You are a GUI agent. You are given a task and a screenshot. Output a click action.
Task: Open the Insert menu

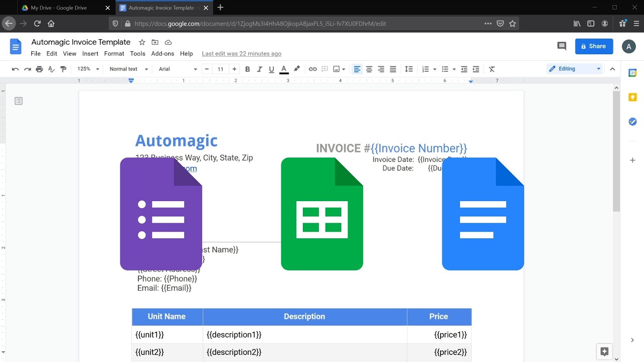pyautogui.click(x=90, y=54)
